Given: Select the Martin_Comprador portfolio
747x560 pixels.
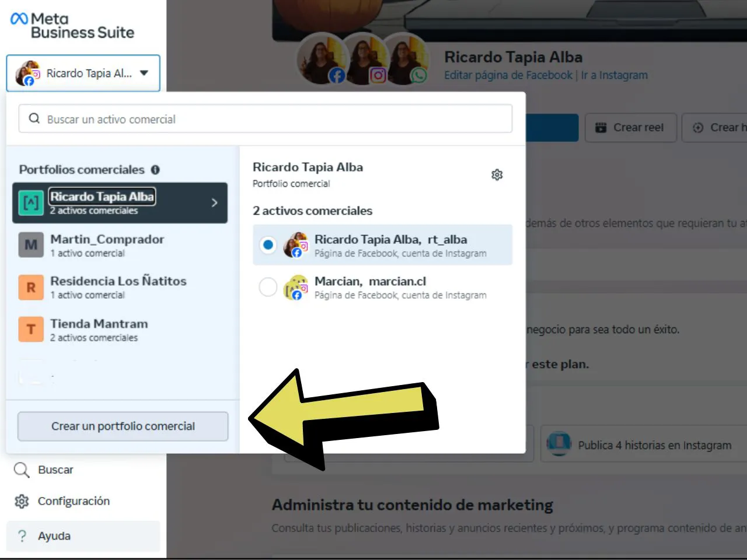Looking at the screenshot, I should [120, 245].
